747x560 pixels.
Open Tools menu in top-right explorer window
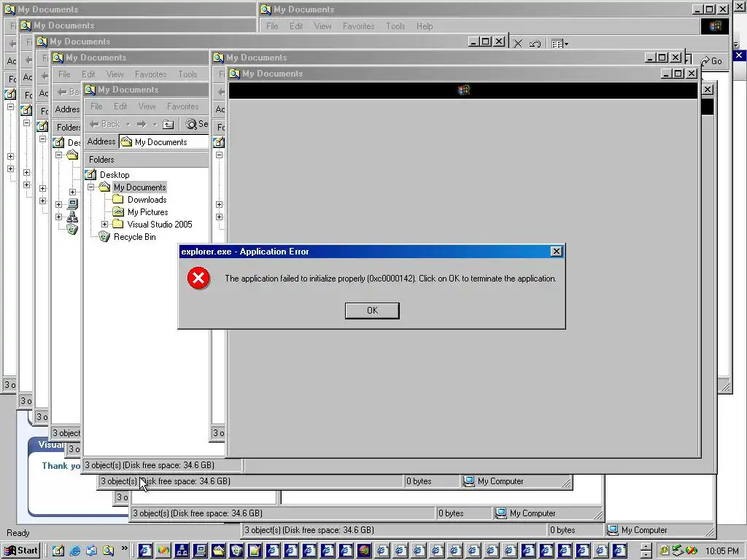pos(395,26)
